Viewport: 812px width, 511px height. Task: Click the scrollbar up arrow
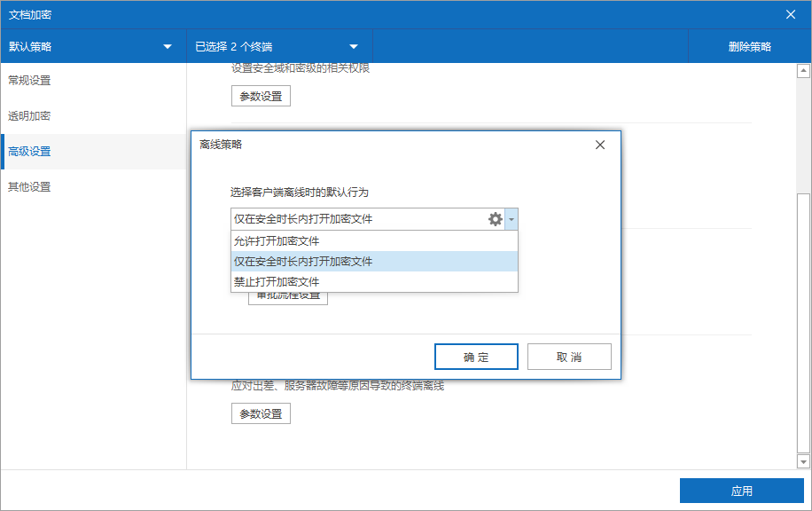pos(803,70)
